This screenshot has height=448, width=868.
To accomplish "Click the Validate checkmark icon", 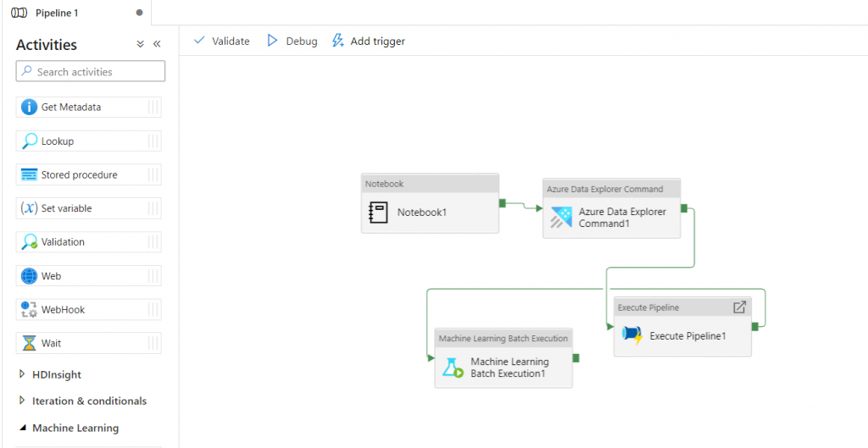I will point(199,41).
